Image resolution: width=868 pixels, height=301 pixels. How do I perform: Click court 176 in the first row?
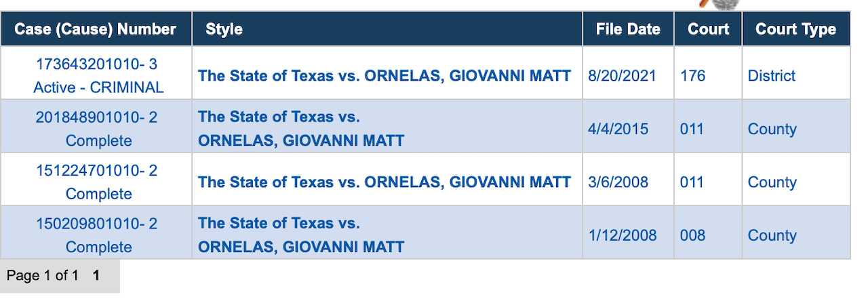pyautogui.click(x=692, y=75)
